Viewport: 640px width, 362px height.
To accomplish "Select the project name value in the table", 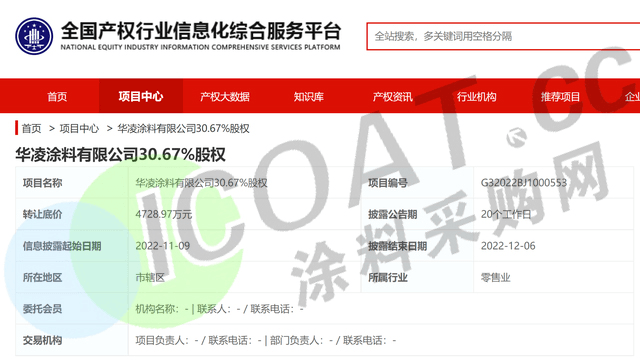I will [x=201, y=183].
